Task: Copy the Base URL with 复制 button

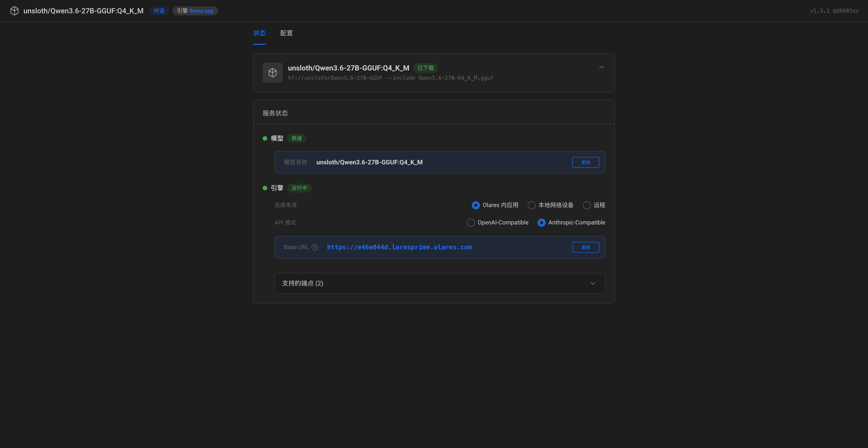Action: click(586, 247)
